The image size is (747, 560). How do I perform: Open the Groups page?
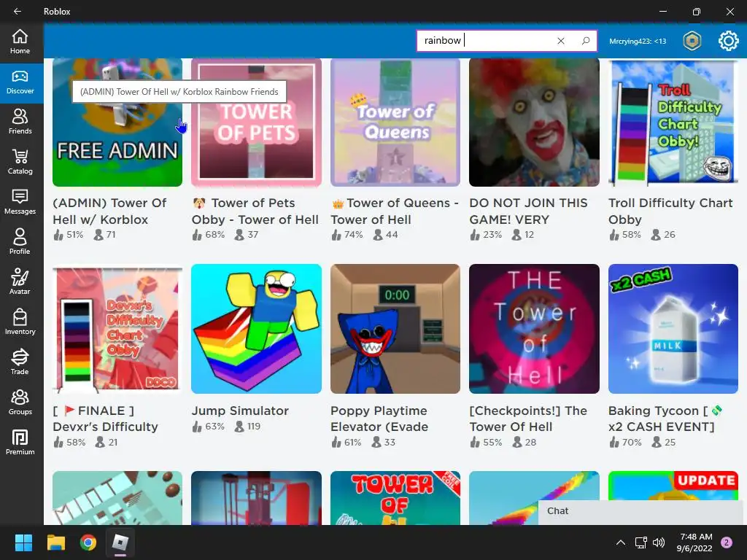tap(20, 402)
